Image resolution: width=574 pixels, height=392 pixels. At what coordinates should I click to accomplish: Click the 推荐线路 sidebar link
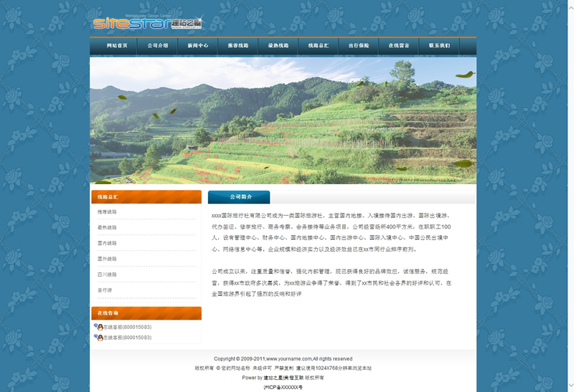pos(108,212)
